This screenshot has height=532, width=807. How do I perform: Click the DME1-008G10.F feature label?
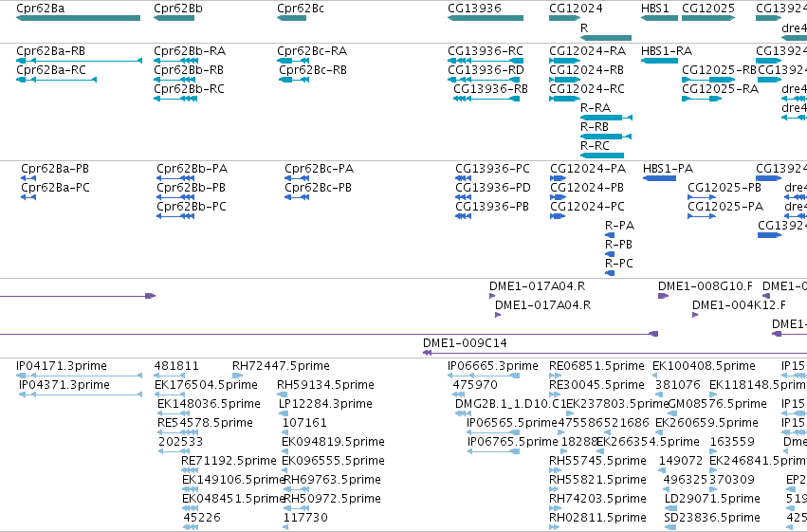[x=706, y=286]
